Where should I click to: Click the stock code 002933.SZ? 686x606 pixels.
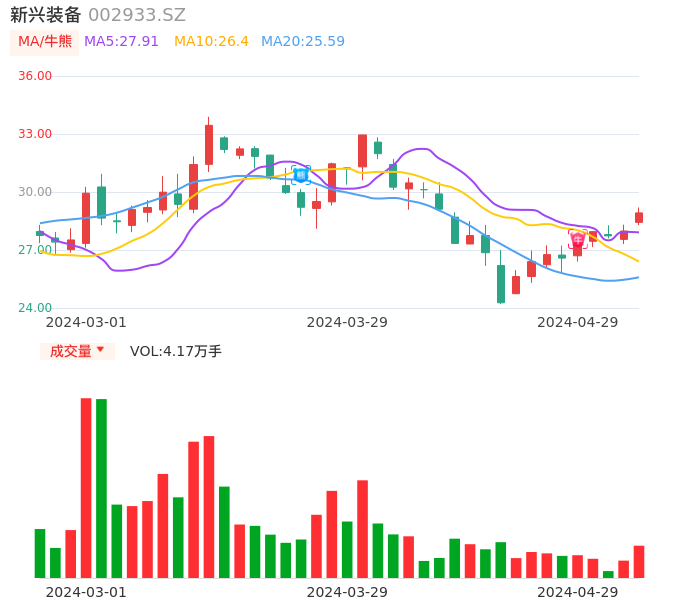coord(137,15)
